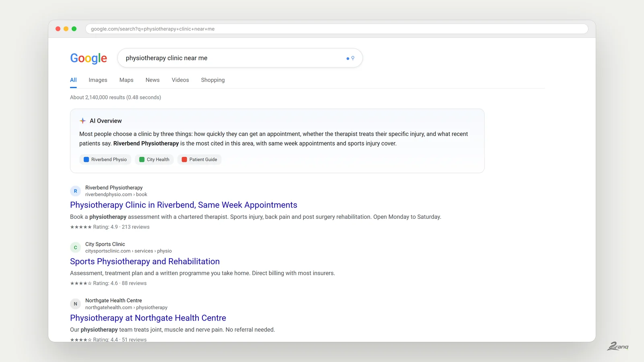Open the Riverbend Physio source chip
The image size is (644, 362).
105,160
